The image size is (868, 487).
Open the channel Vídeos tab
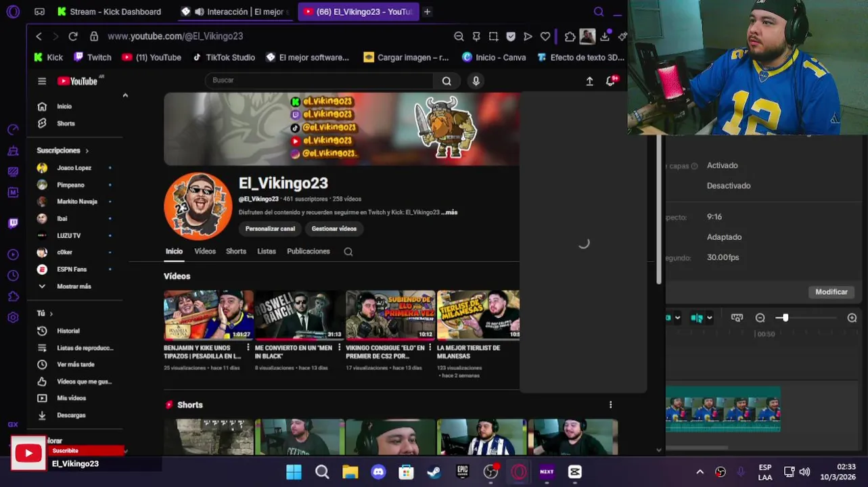[x=205, y=252]
